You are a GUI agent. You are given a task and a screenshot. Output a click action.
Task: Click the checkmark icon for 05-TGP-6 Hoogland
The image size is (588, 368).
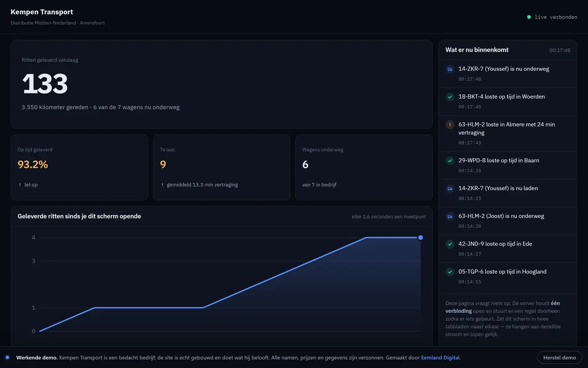tap(450, 272)
